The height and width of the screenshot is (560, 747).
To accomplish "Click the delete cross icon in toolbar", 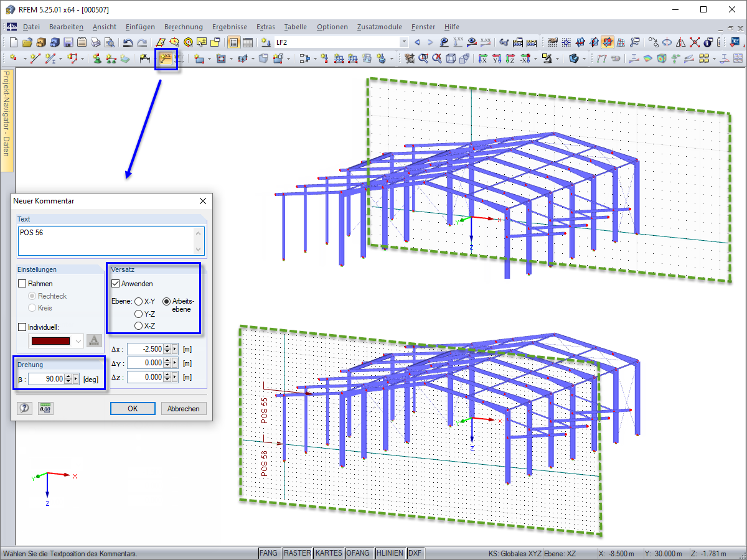I will click(x=694, y=42).
